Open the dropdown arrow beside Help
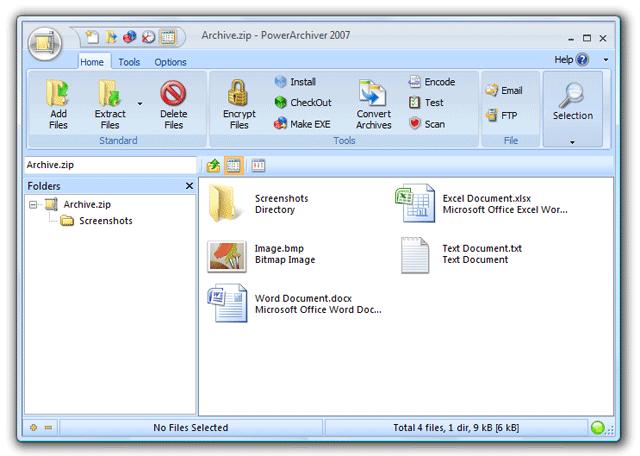The height and width of the screenshot is (456, 640). 606,60
